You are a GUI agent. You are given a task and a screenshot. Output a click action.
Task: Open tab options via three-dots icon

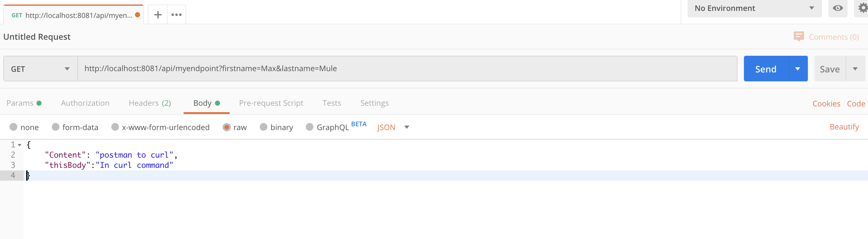point(176,15)
